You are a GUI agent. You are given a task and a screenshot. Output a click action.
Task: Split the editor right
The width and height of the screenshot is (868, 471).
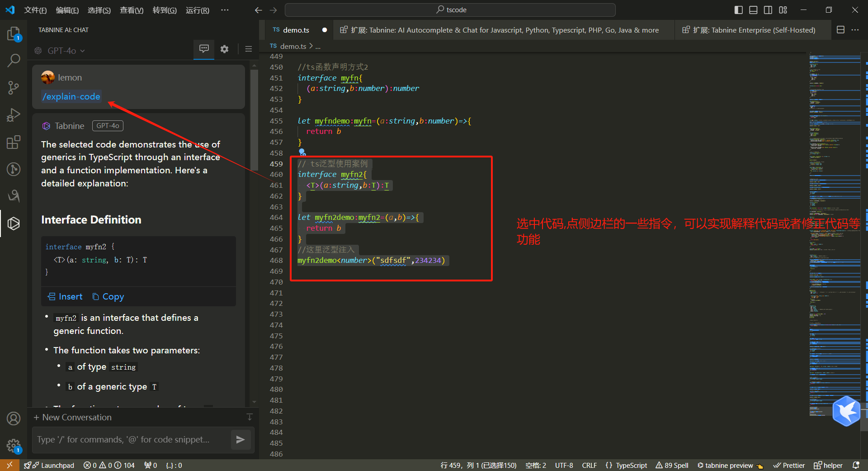point(840,30)
